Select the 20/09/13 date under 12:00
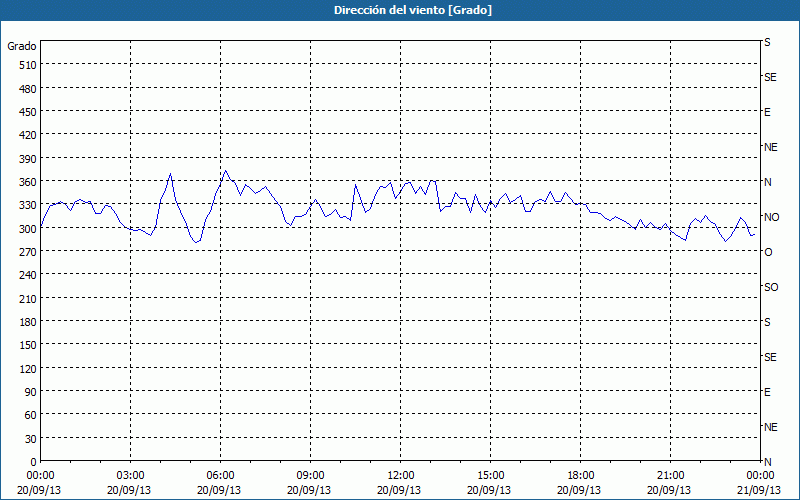The width and height of the screenshot is (800, 500). [399, 490]
